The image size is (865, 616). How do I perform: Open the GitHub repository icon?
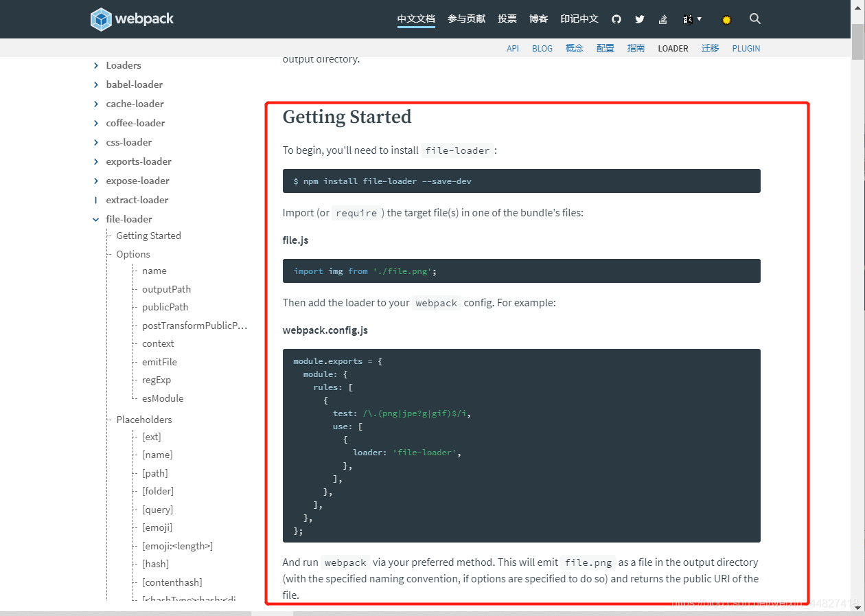(616, 19)
